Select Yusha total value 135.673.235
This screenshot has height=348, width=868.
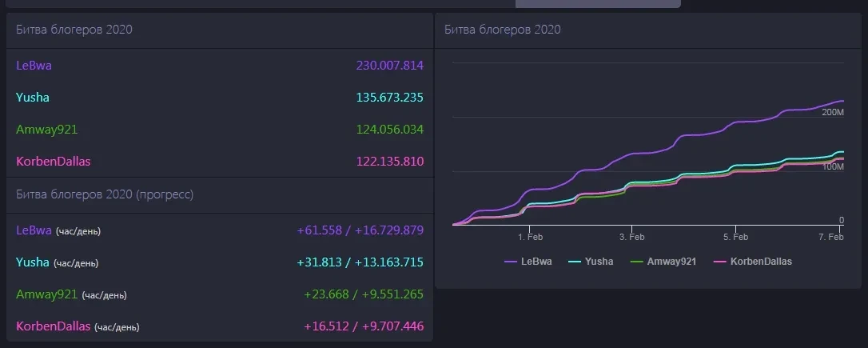389,98
